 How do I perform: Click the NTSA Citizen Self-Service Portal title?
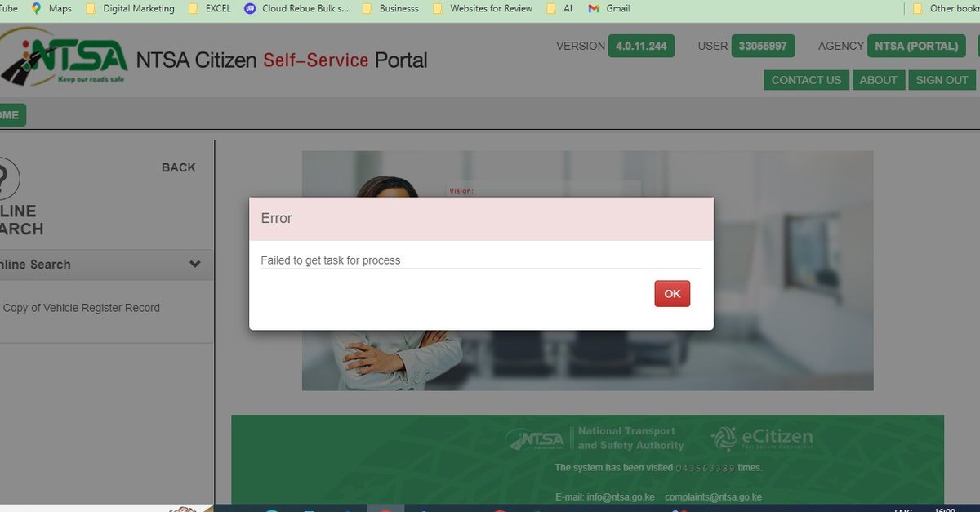[282, 60]
